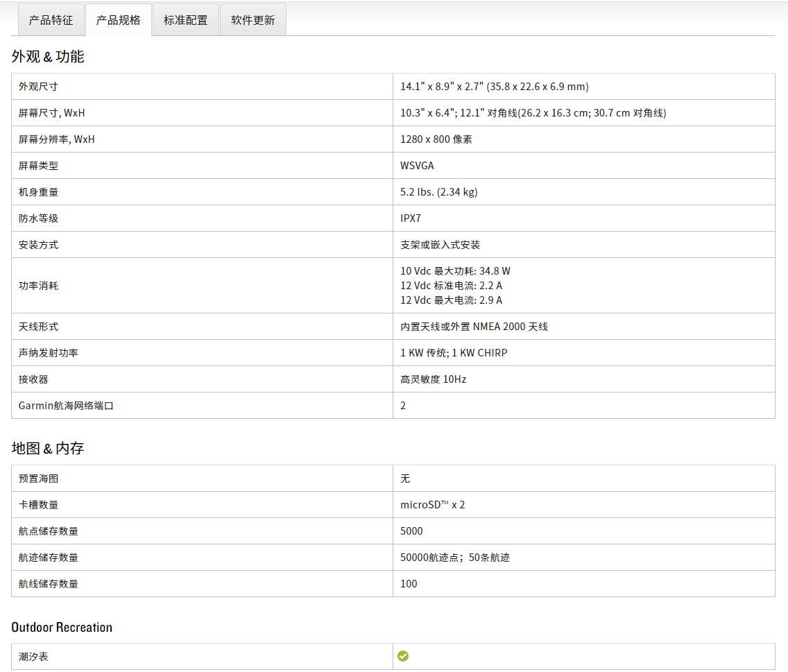Select the 产品规格 tab
788x672 pixels.
pos(118,20)
